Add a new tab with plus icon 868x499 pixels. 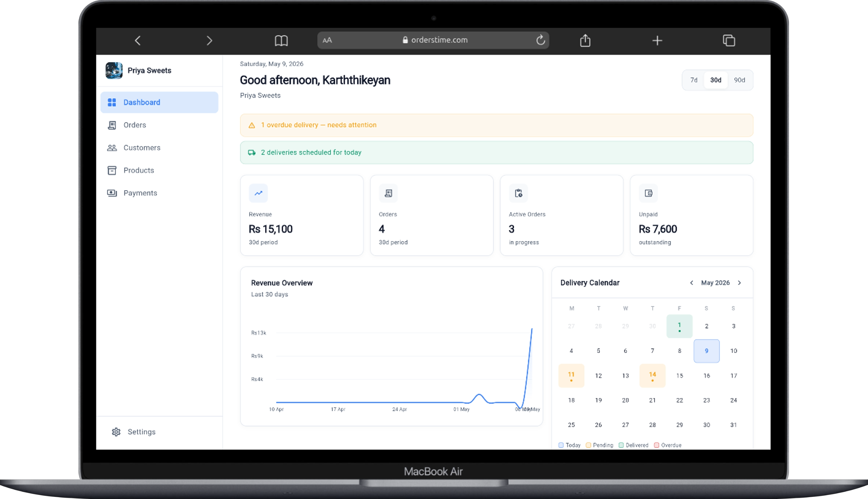pos(657,40)
